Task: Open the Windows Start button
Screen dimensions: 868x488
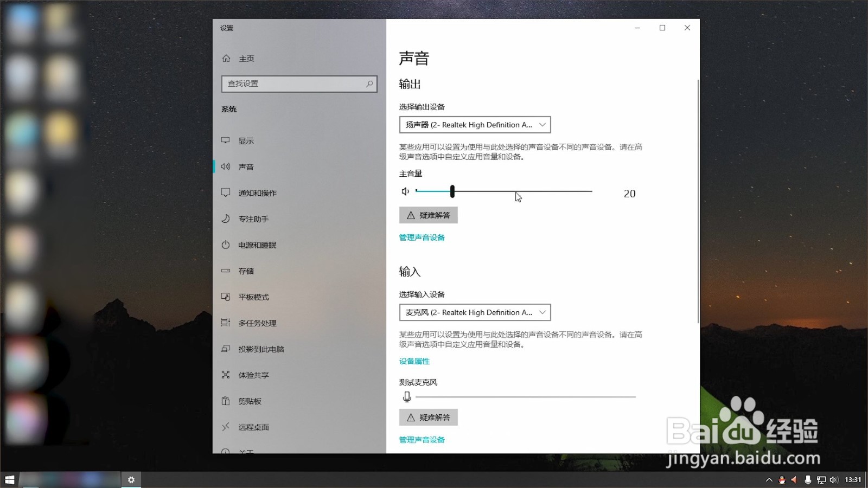Action: [x=9, y=480]
